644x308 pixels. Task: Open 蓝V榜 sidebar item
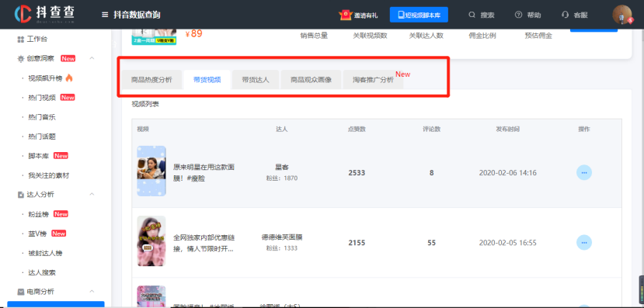pyautogui.click(x=37, y=234)
